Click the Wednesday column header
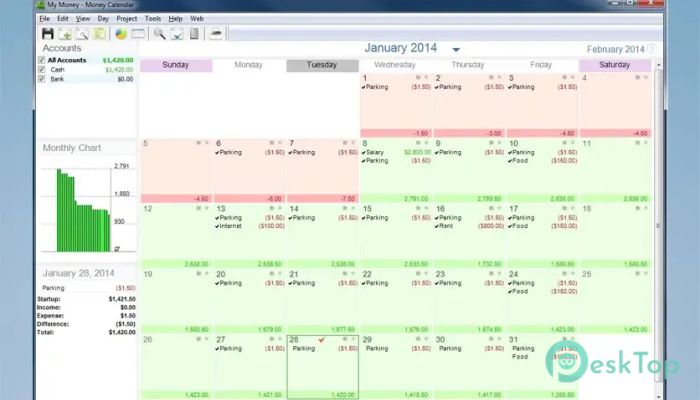700x400 pixels. click(x=395, y=65)
